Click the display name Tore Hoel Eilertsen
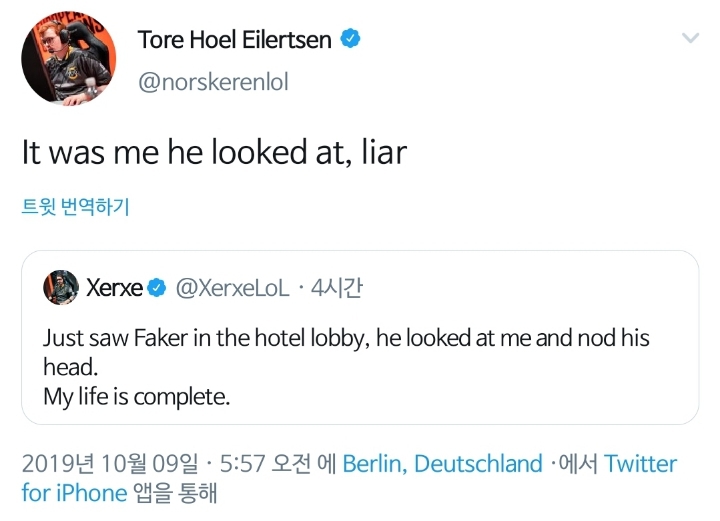 tap(235, 40)
